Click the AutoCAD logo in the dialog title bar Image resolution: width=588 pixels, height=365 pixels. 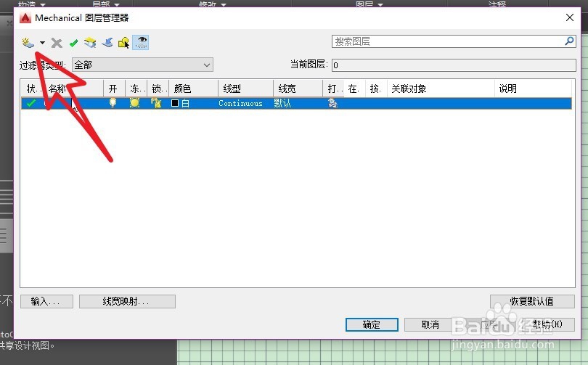click(25, 17)
